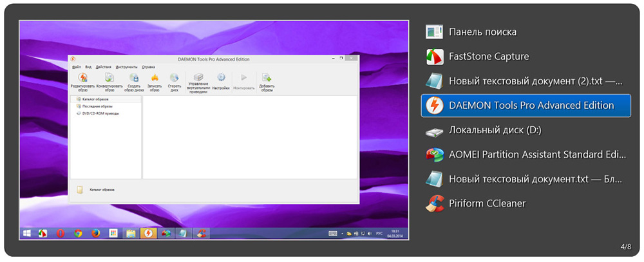Close the DAEMON Tools window
This screenshot has width=644, height=262.
[x=352, y=59]
